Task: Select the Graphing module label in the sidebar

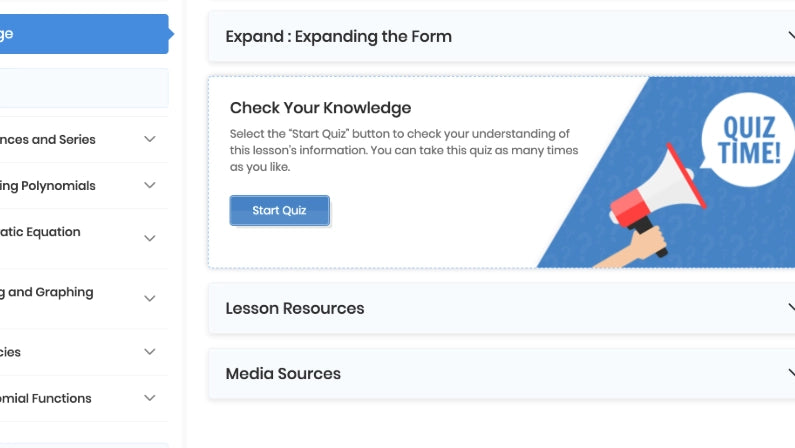Action: pyautogui.click(x=47, y=293)
